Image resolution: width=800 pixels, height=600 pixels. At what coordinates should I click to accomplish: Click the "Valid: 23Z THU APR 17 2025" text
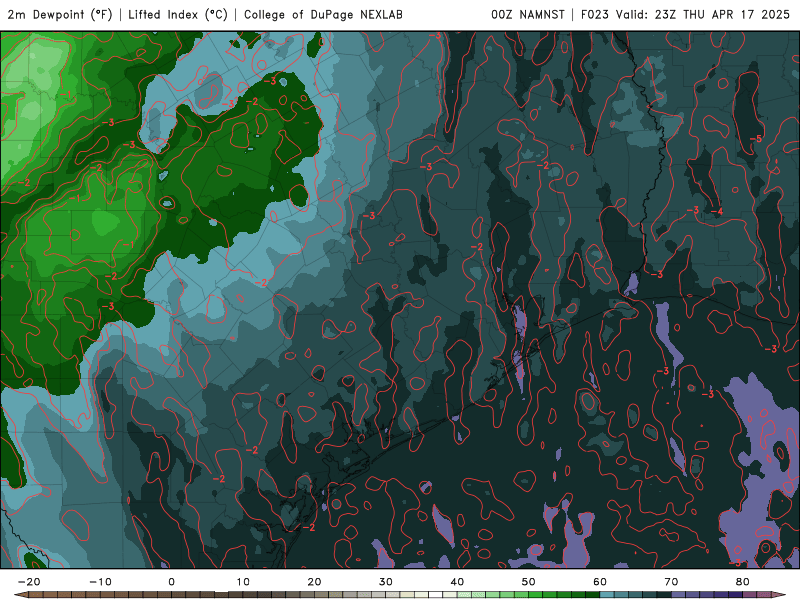703,15
